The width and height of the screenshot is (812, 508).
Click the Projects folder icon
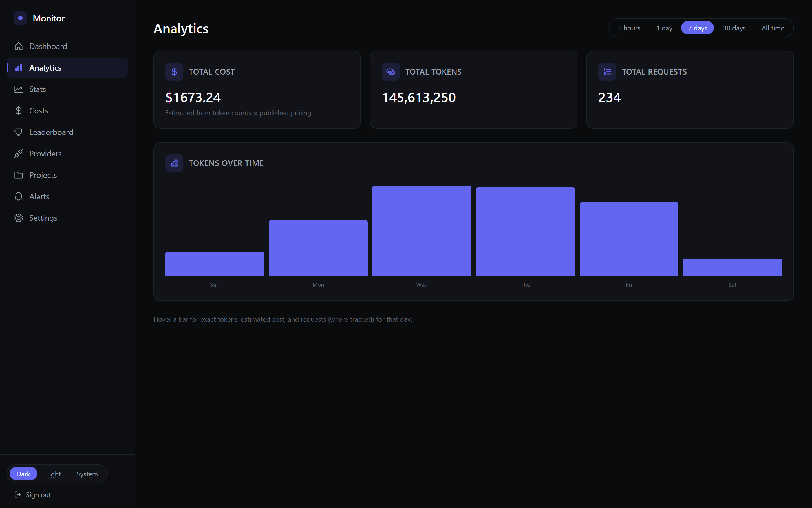[18, 175]
